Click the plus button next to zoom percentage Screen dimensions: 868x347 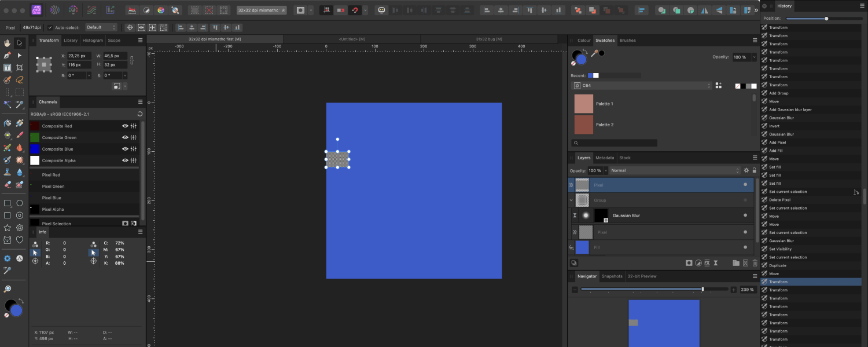735,289
